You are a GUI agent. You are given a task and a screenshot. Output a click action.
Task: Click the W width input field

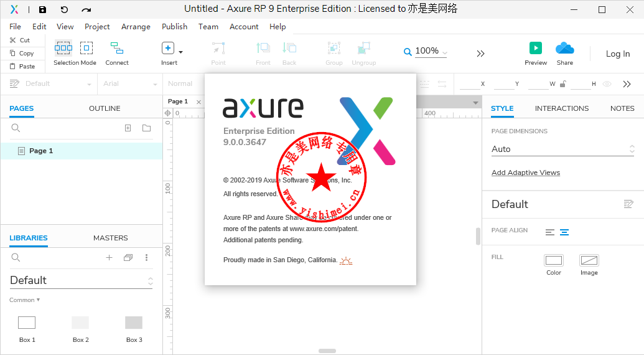538,84
